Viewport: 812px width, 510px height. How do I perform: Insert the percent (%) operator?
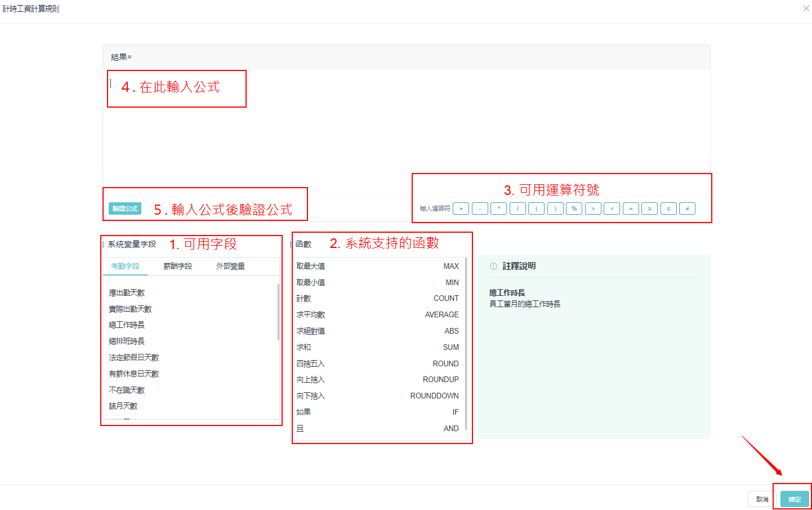click(574, 209)
